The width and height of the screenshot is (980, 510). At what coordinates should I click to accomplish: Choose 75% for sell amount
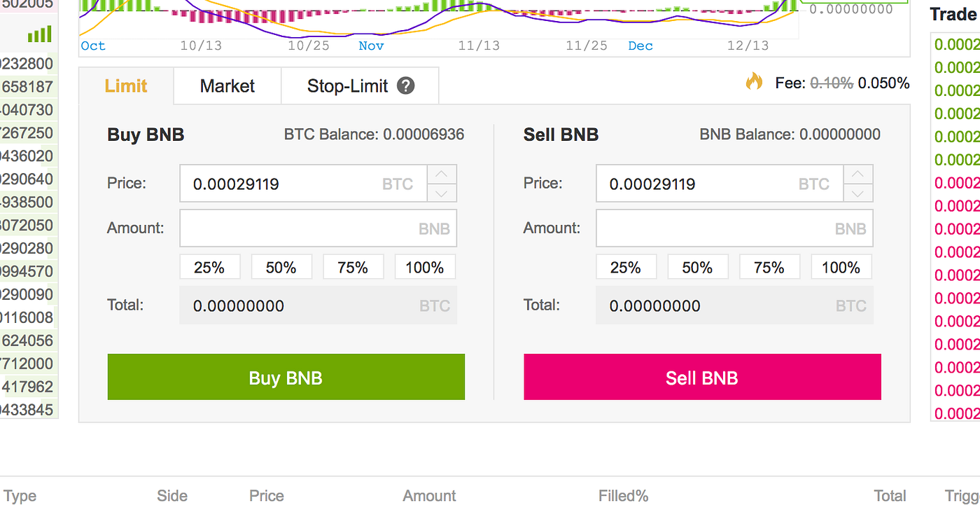click(769, 268)
